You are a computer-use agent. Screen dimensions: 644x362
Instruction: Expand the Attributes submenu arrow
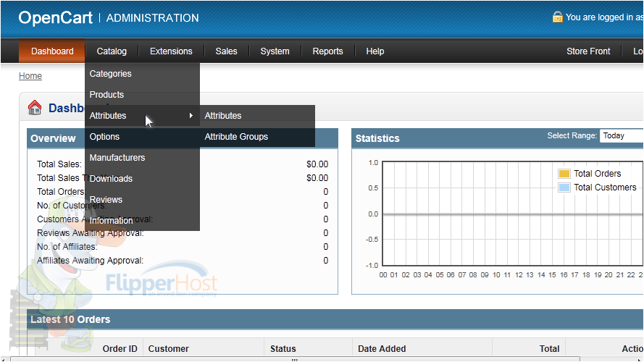click(x=191, y=116)
